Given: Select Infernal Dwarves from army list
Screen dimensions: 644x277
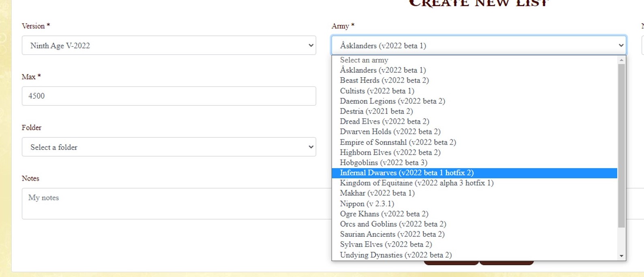Looking at the screenshot, I should coord(406,173).
